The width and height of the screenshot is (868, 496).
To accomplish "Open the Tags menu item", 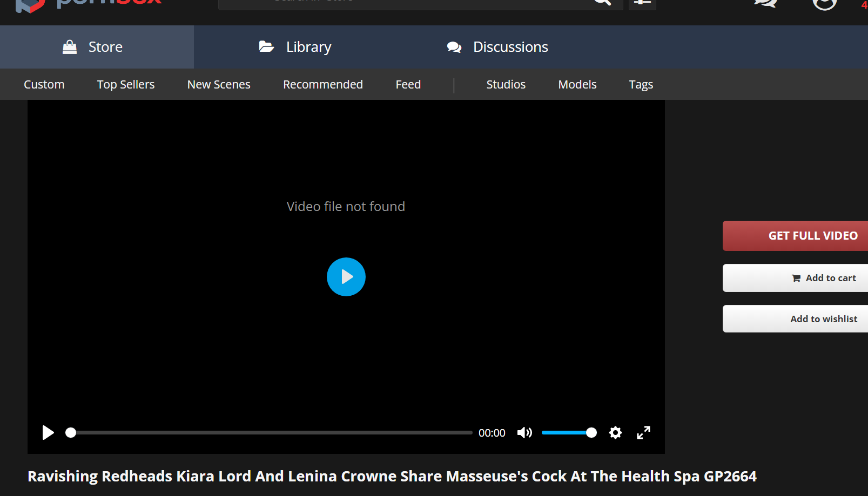I will [641, 85].
